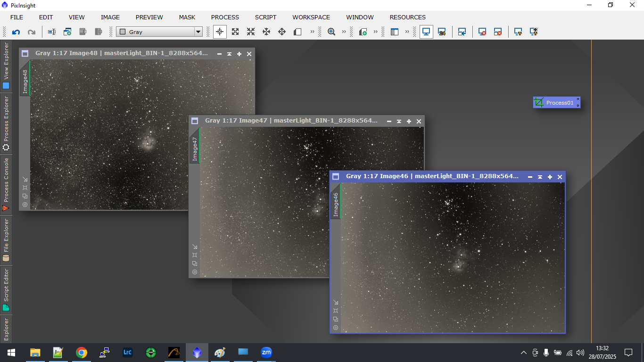Image resolution: width=644 pixels, height=362 pixels.
Task: Open the Windows Start menu
Action: coord(11,353)
